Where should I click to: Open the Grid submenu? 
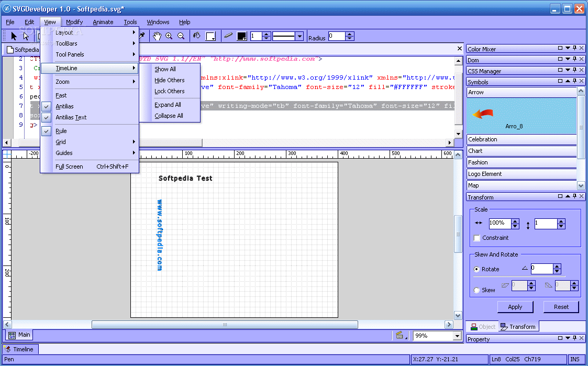coord(90,142)
